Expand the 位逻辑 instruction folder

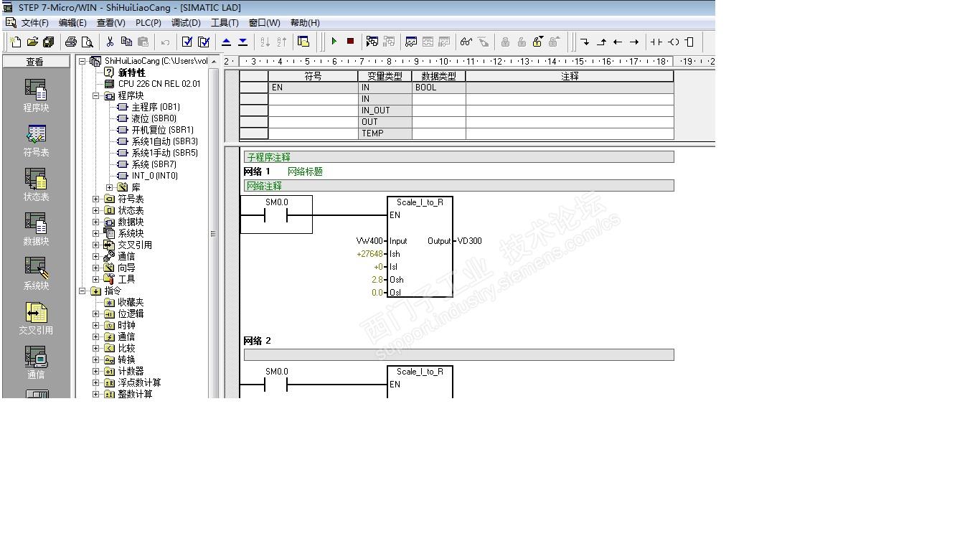(x=96, y=314)
